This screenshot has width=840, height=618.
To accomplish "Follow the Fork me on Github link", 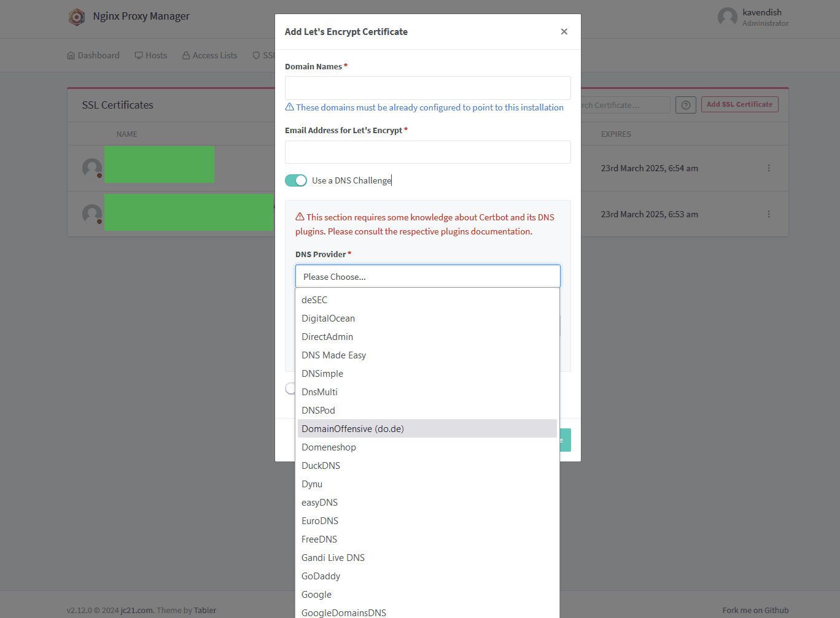I will [x=755, y=611].
